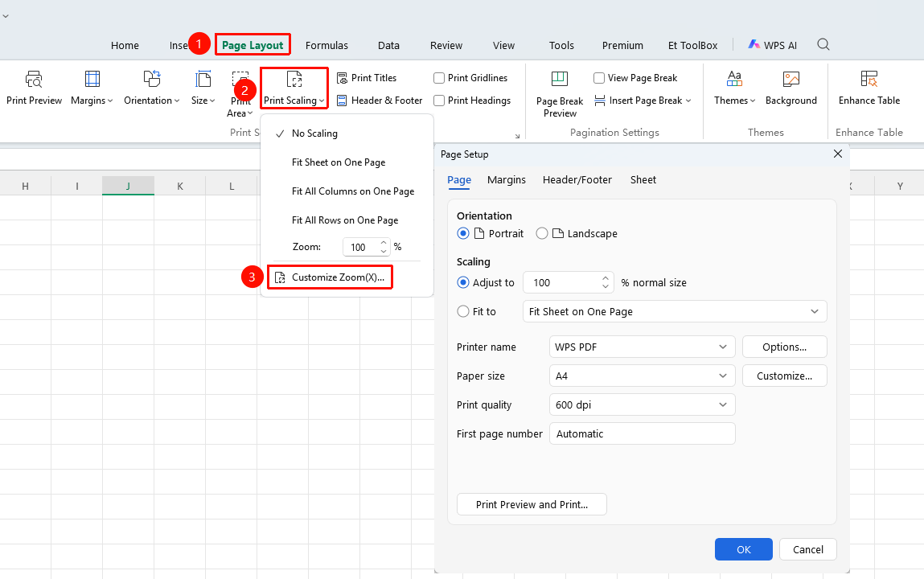Click Print Preview and Print... button
The width and height of the screenshot is (924, 579).
pyautogui.click(x=532, y=504)
